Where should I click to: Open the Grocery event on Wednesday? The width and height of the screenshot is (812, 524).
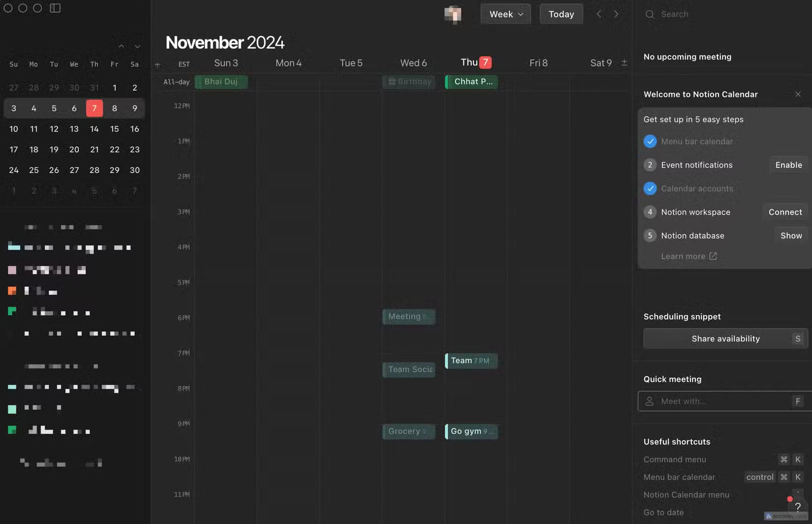[409, 431]
